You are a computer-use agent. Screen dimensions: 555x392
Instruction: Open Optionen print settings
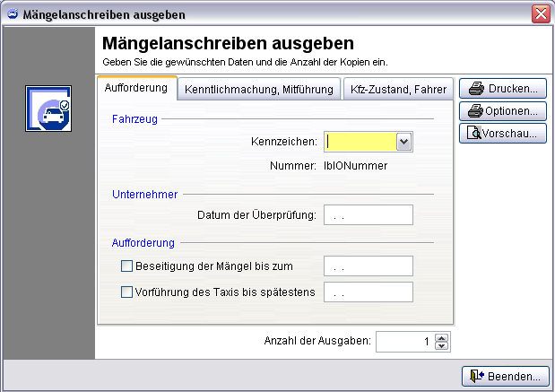point(503,111)
